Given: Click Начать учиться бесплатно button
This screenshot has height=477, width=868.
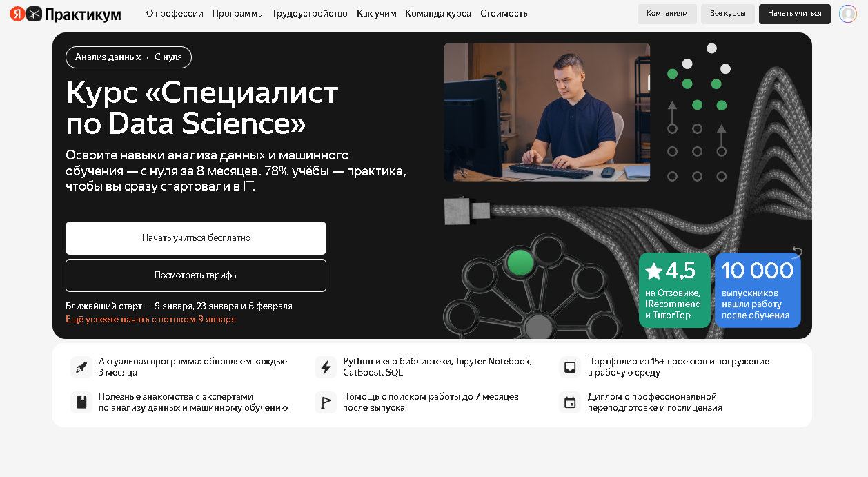Looking at the screenshot, I should [196, 238].
